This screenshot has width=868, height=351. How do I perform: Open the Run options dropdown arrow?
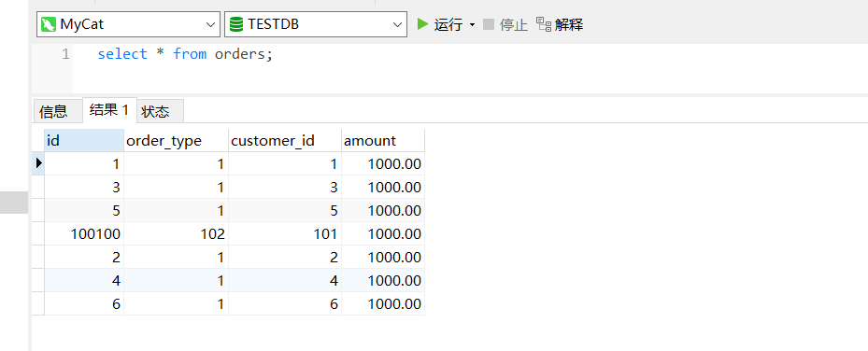[x=472, y=25]
